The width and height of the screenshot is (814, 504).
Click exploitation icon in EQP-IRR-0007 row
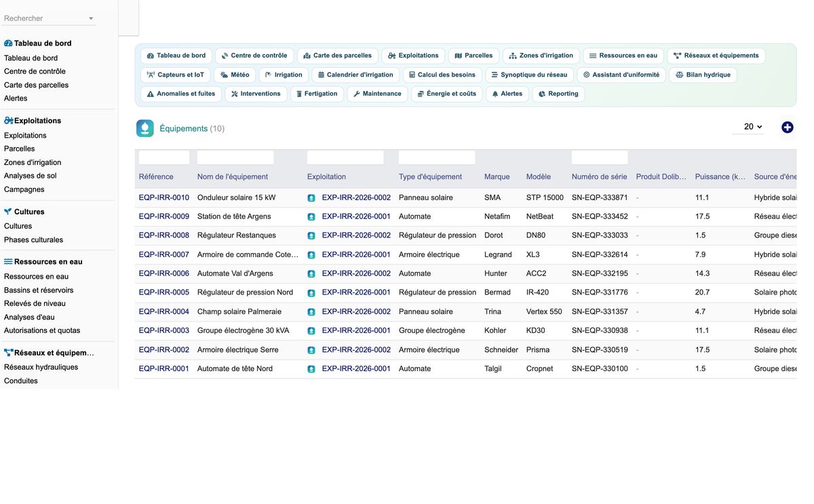[x=311, y=255]
